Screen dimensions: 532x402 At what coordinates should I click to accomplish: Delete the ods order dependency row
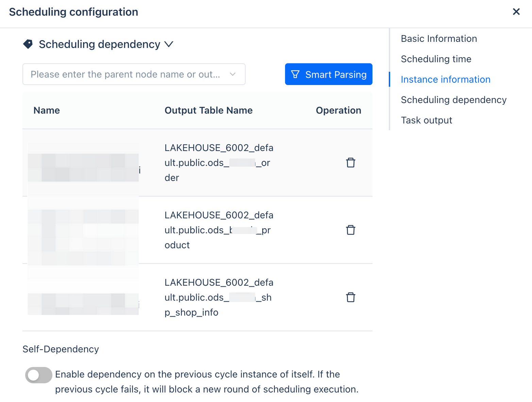pyautogui.click(x=350, y=163)
